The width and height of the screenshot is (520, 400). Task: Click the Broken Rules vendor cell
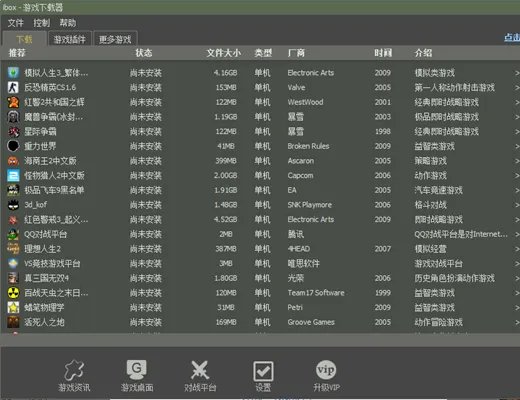[x=308, y=146]
